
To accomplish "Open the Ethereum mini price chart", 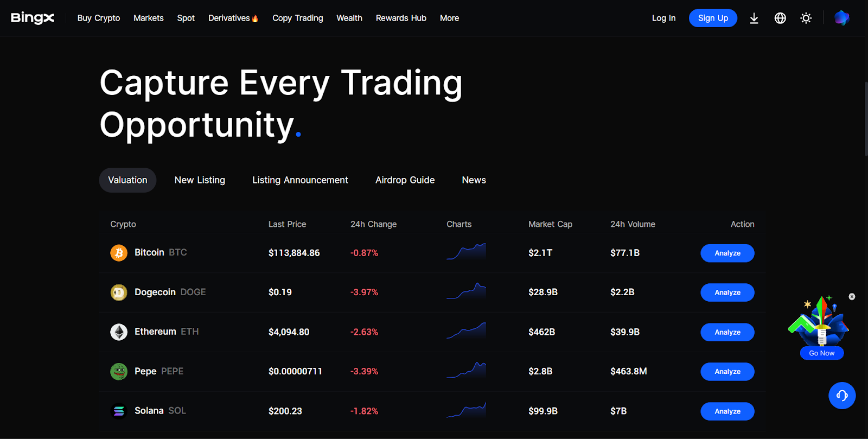I will (x=466, y=331).
